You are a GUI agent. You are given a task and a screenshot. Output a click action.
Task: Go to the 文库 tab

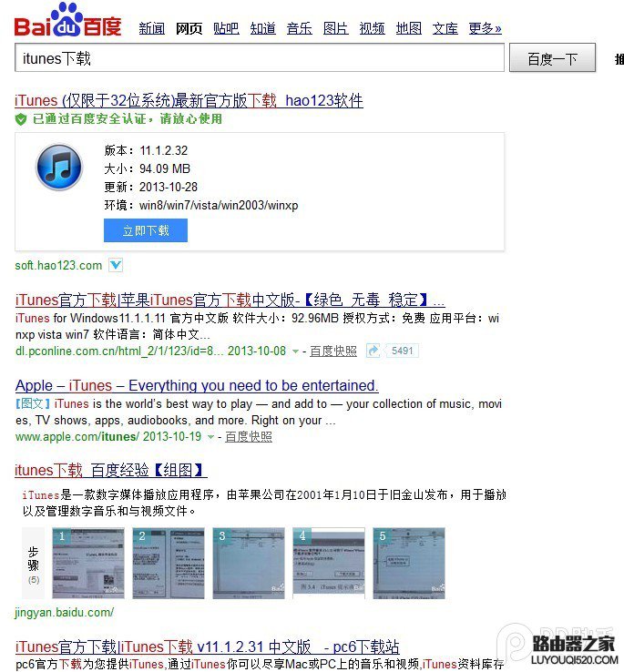point(445,28)
